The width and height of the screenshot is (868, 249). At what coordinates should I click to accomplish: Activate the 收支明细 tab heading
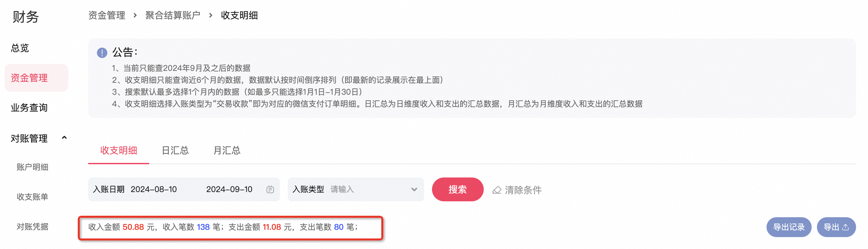click(x=118, y=151)
